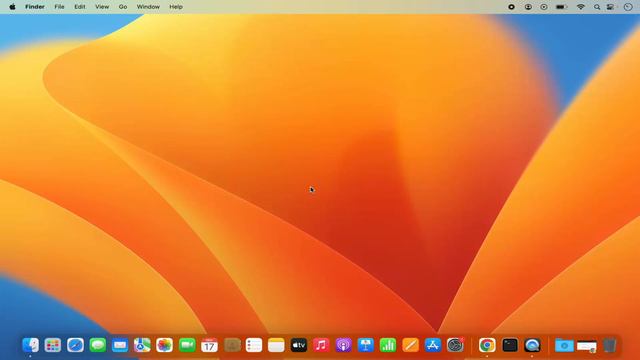Image resolution: width=640 pixels, height=360 pixels.
Task: Open the Messages app in the Dock
Action: 98,345
